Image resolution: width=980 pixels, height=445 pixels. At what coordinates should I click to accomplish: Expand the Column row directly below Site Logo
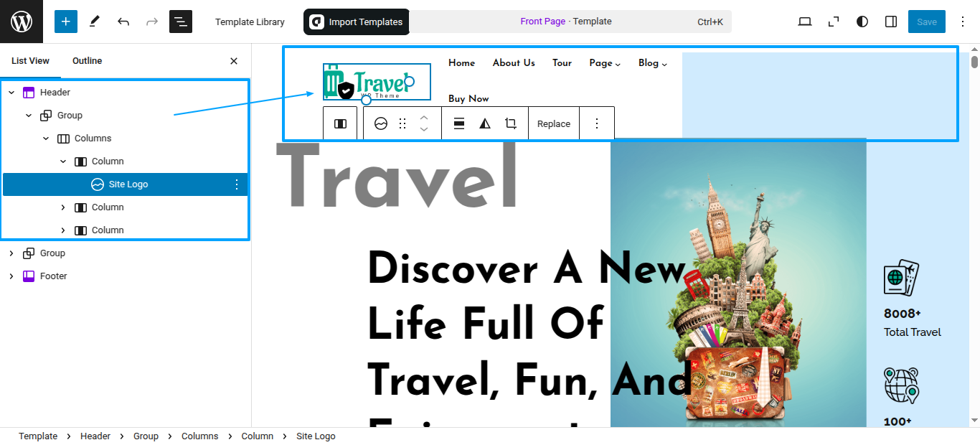pyautogui.click(x=63, y=207)
